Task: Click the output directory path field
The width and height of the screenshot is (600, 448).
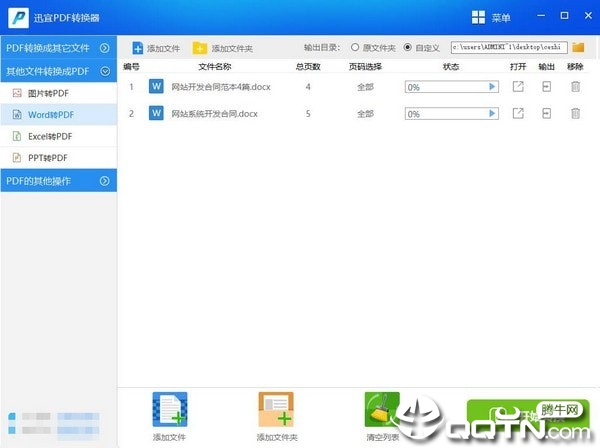Action: pos(509,47)
